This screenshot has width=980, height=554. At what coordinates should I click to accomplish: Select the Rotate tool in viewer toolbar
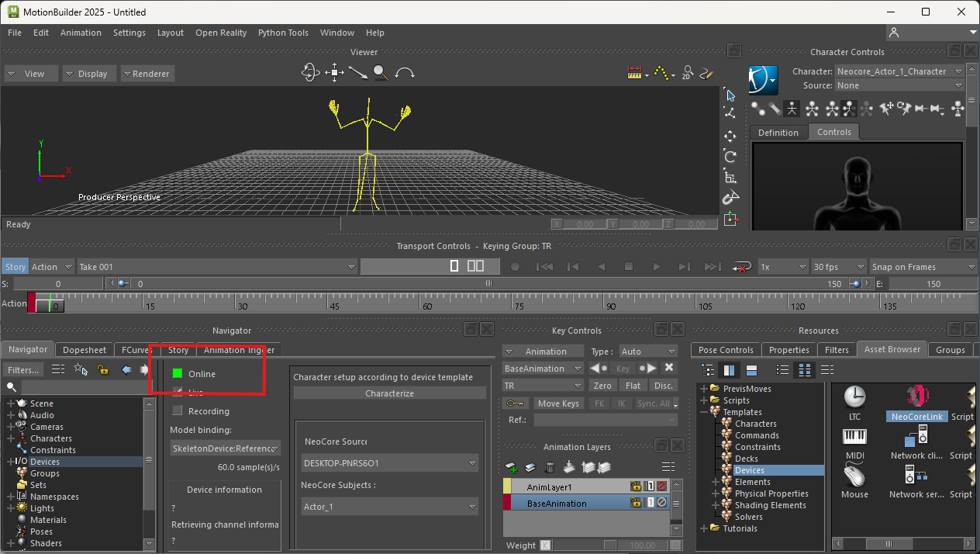tap(730, 157)
